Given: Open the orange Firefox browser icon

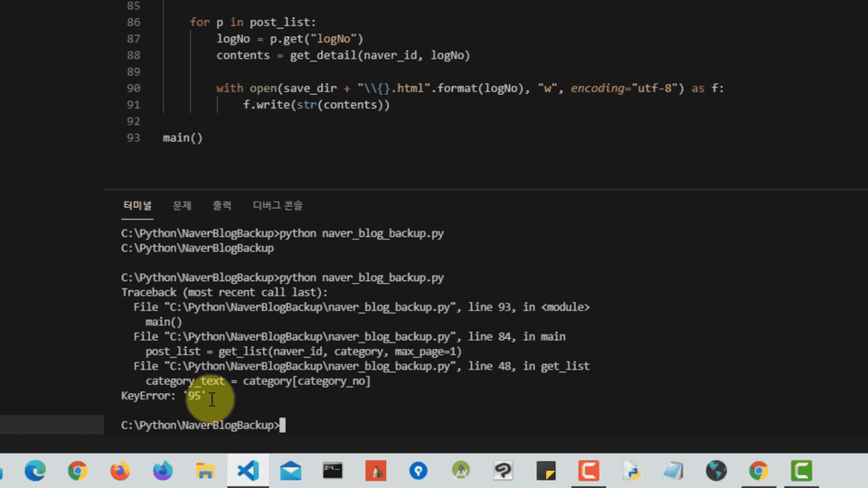Looking at the screenshot, I should click(x=120, y=470).
